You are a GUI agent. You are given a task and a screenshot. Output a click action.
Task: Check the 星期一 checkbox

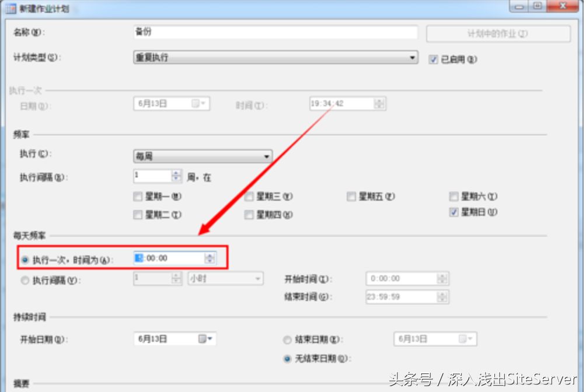[137, 197]
